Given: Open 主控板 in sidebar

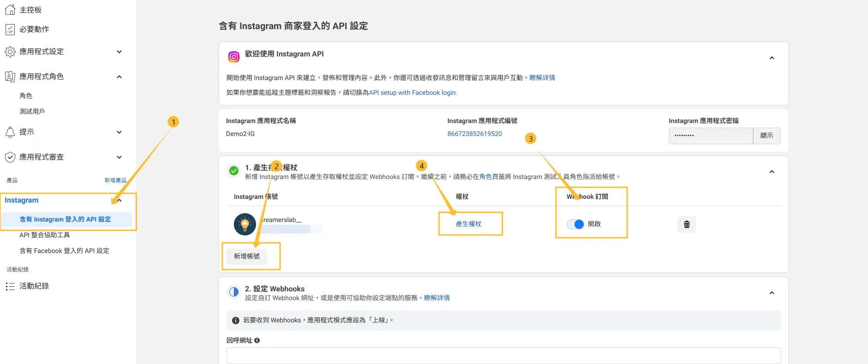Looking at the screenshot, I should click(31, 10).
